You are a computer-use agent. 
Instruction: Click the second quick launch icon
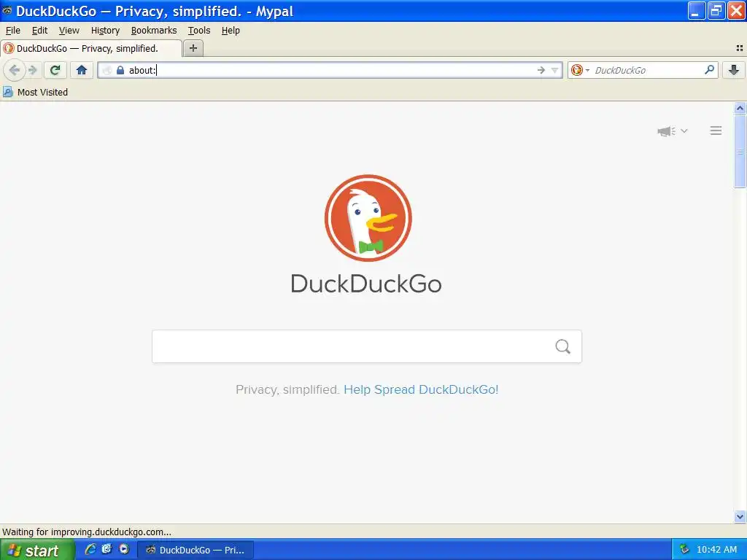(x=107, y=550)
